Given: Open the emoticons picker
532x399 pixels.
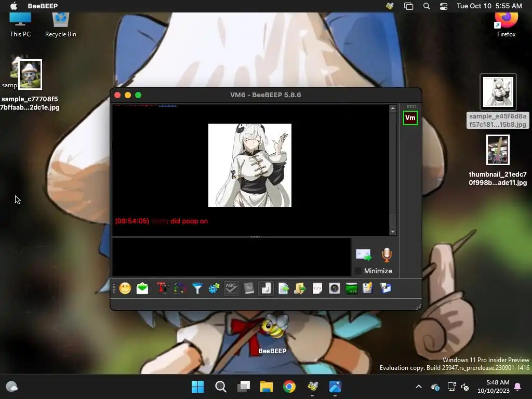Looking at the screenshot, I should point(125,288).
